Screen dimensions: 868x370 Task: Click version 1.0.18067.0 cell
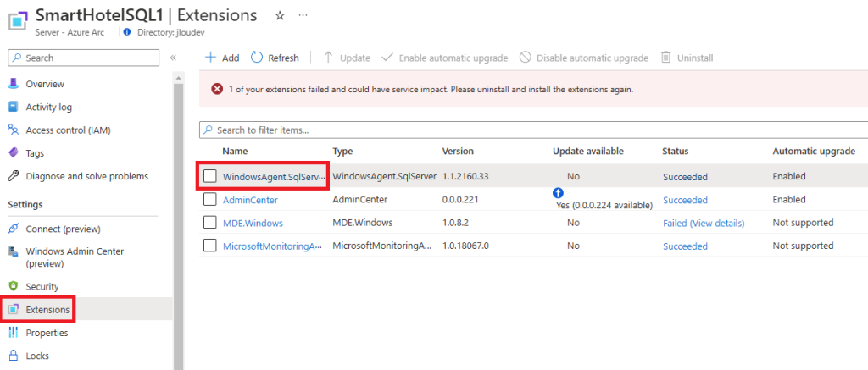pyautogui.click(x=465, y=246)
